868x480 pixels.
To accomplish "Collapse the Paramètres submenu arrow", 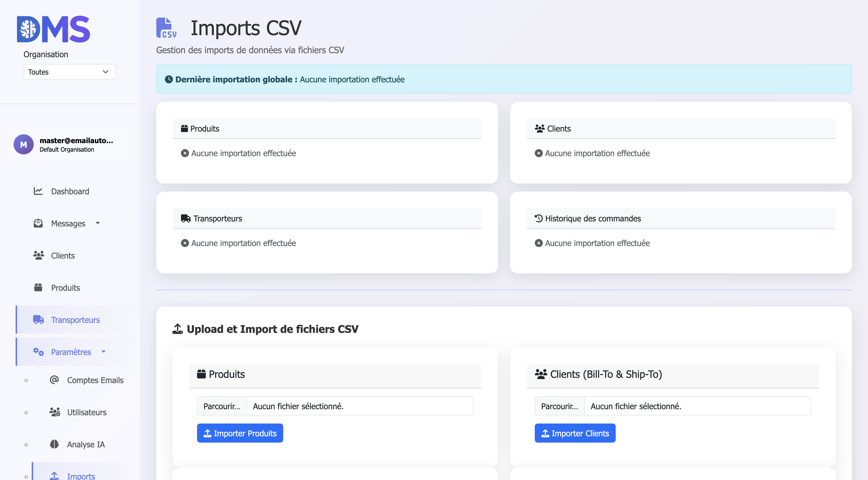I will [x=104, y=352].
